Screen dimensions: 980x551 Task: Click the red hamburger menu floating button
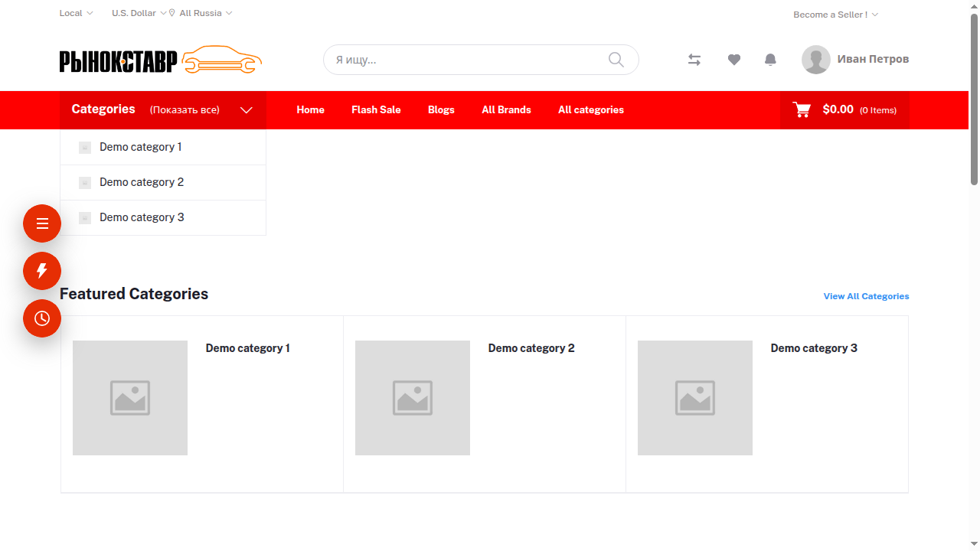point(42,223)
